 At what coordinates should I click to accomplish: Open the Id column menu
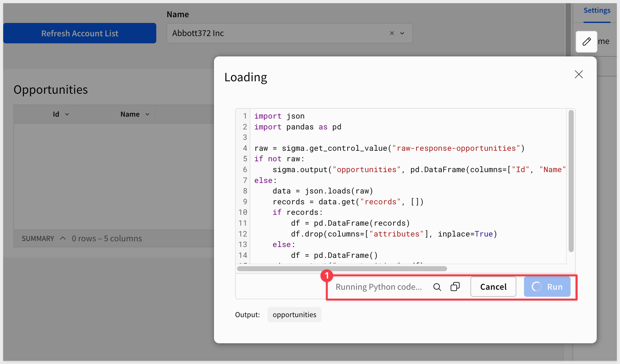(x=67, y=114)
